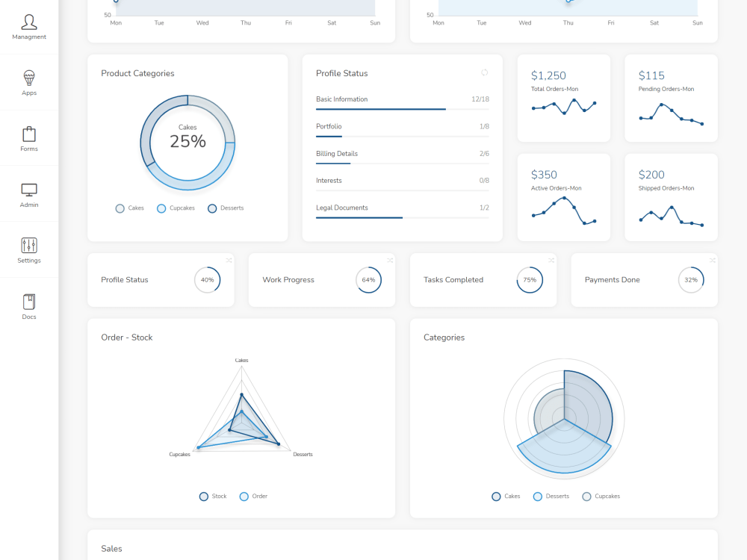Click the Legal Documents progress bar
Image resolution: width=747 pixels, height=560 pixels.
tap(403, 217)
